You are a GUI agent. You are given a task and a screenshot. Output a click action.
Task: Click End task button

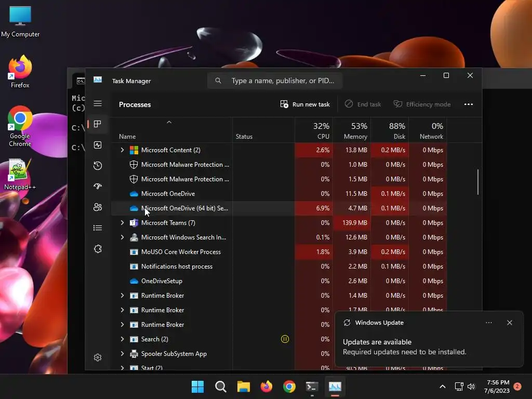(x=363, y=104)
